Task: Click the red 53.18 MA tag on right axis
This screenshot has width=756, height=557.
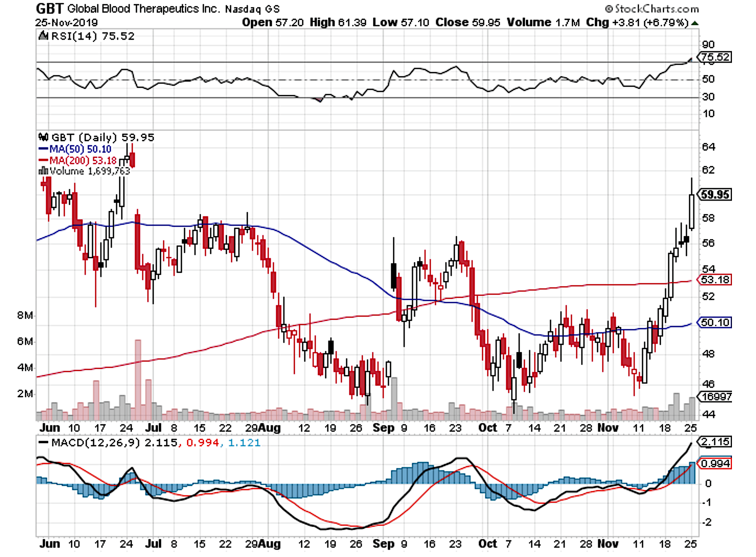Action: tap(715, 280)
